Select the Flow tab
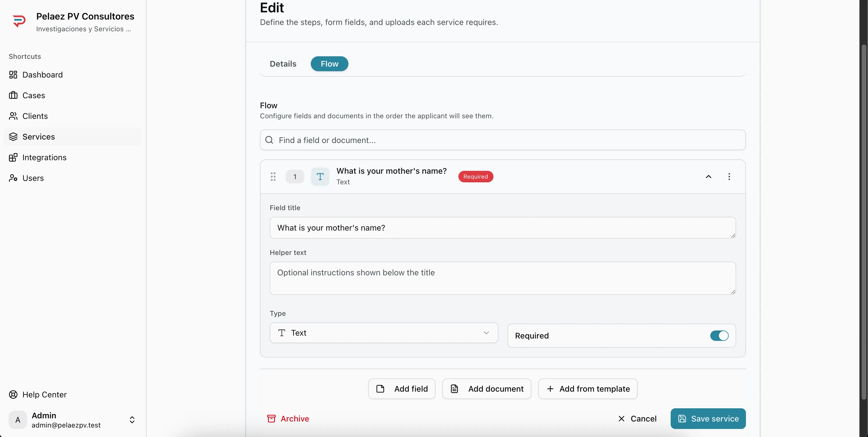Viewport: 868px width, 437px height. (329, 64)
